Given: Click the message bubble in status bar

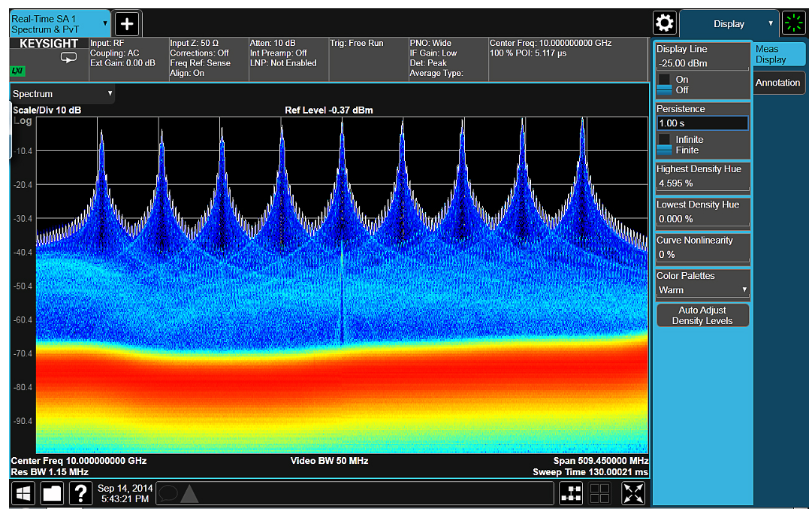Looking at the screenshot, I should click(x=168, y=493).
